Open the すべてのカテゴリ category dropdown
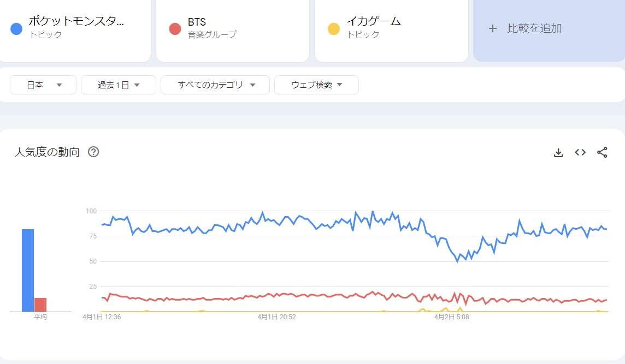The width and height of the screenshot is (625, 364). coord(215,85)
